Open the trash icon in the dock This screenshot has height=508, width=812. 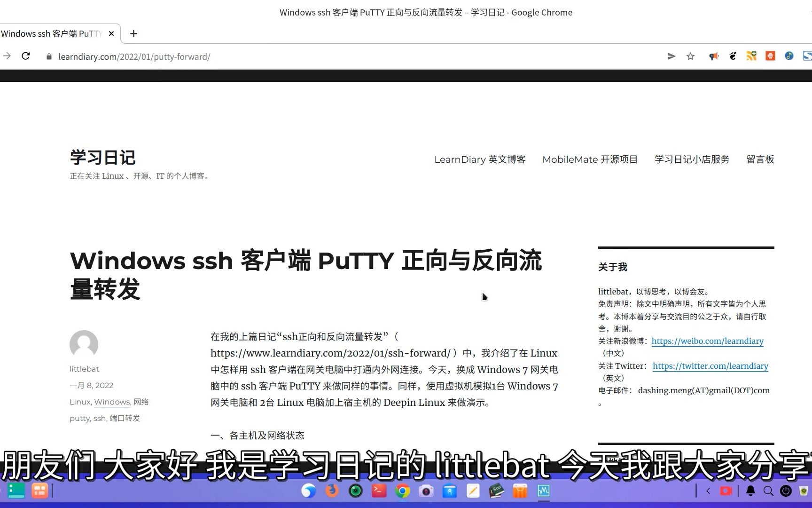pyautogui.click(x=804, y=491)
